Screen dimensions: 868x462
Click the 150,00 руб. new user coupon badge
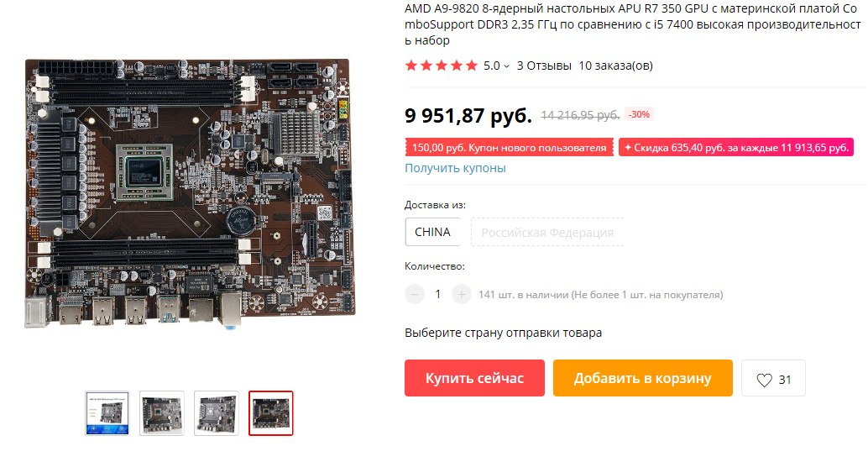coord(509,147)
